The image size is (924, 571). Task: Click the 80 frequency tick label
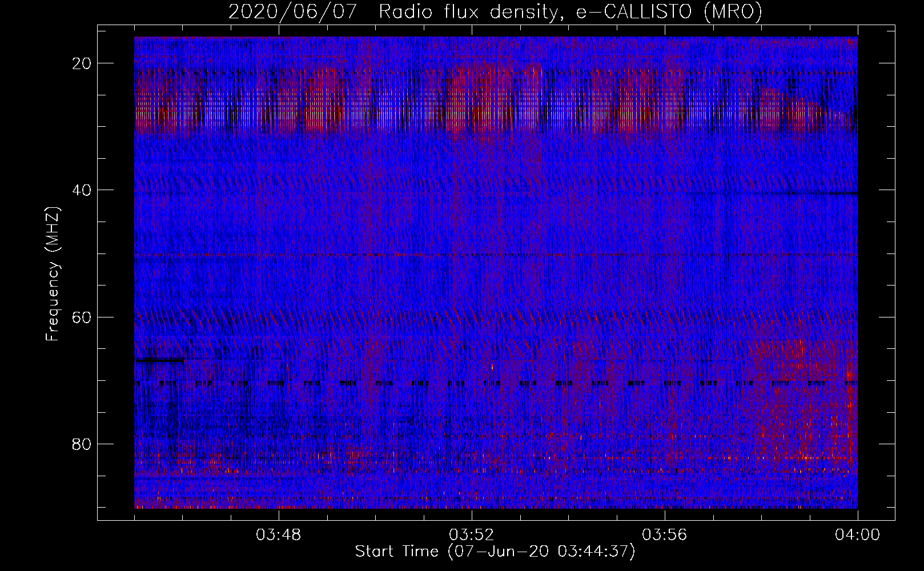pyautogui.click(x=82, y=444)
